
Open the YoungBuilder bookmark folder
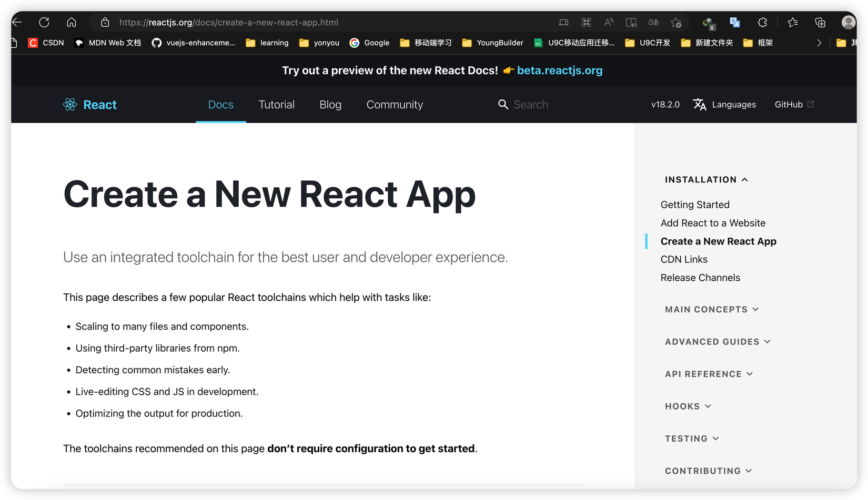click(x=493, y=43)
